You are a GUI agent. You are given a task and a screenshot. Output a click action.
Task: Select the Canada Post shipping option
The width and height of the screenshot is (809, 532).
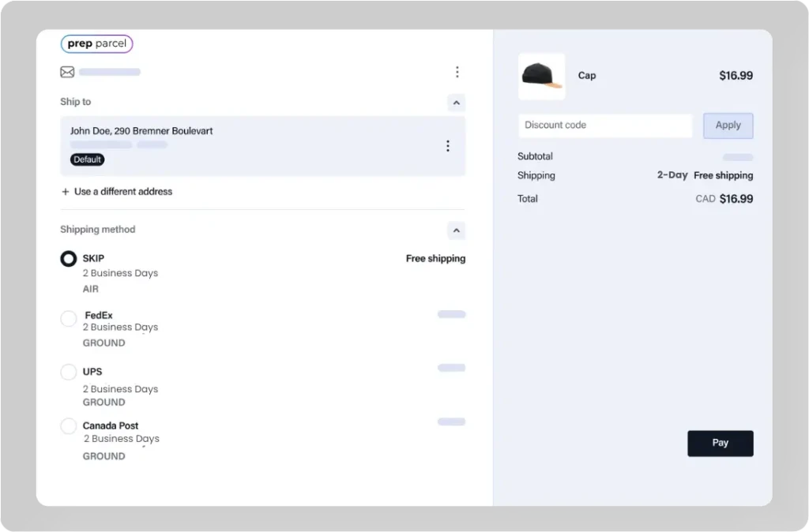pyautogui.click(x=69, y=426)
